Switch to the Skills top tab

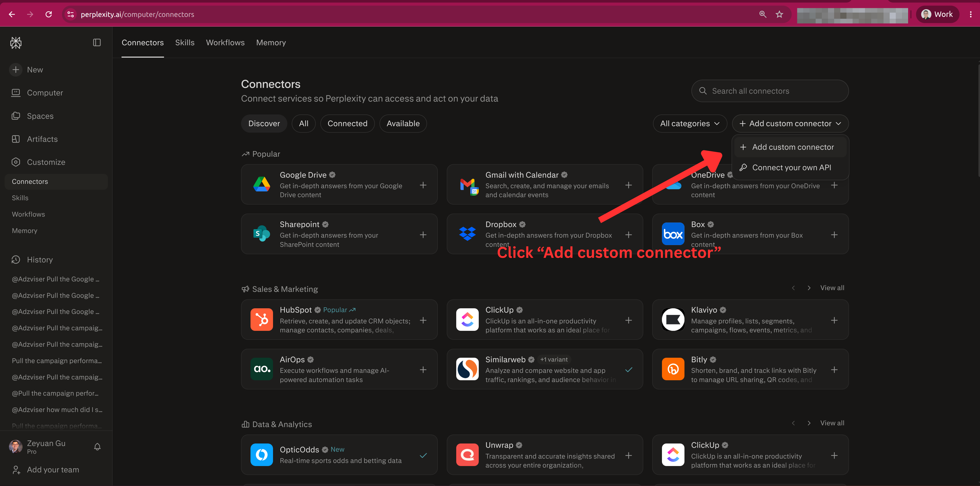185,43
